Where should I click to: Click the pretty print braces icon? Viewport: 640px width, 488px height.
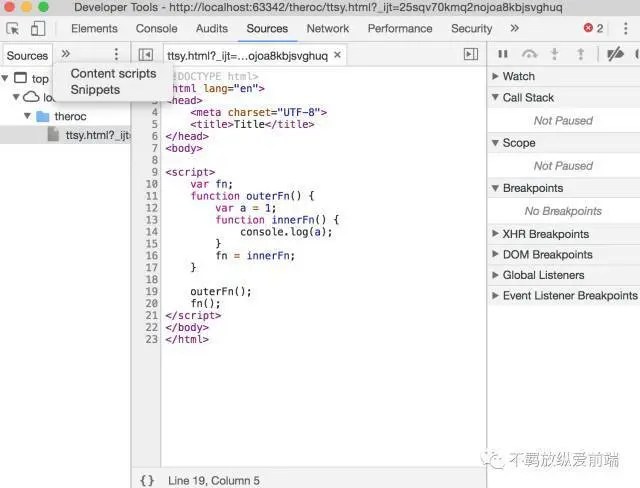(x=147, y=480)
